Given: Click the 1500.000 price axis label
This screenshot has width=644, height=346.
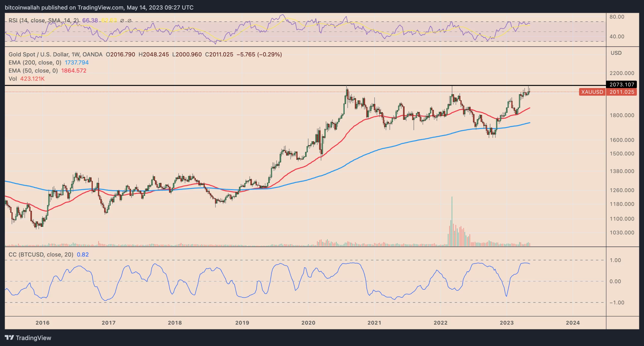Looking at the screenshot, I should coord(622,153).
